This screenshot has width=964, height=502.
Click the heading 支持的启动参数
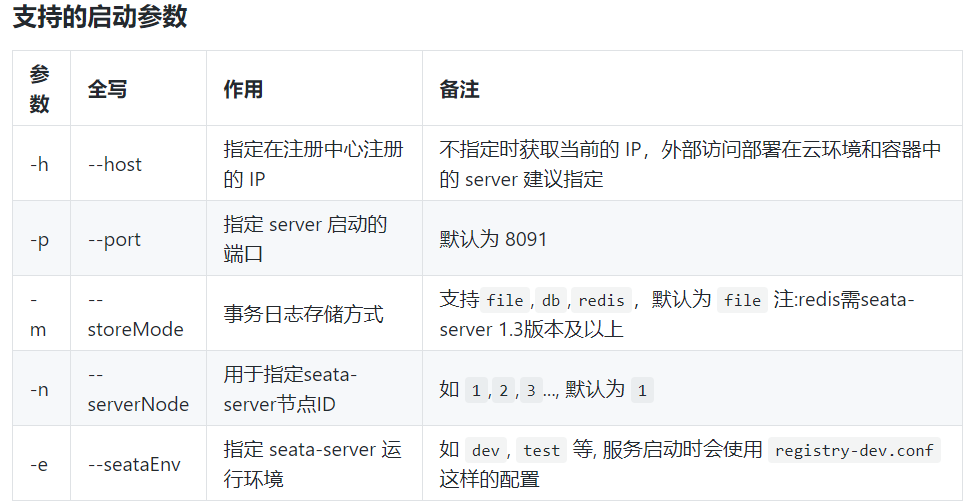[100, 17]
